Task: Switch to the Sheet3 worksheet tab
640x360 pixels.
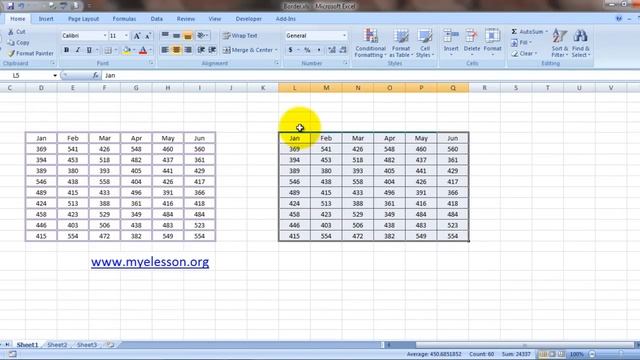Action: click(87, 345)
